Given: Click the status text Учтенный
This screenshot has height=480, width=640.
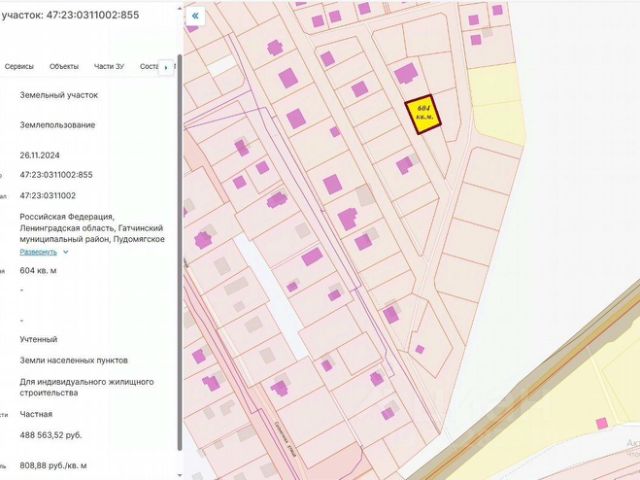Looking at the screenshot, I should pos(38,339).
